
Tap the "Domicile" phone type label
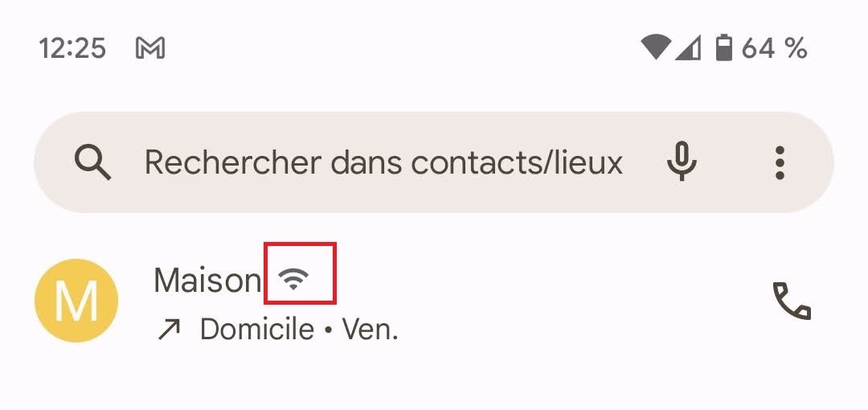point(256,330)
